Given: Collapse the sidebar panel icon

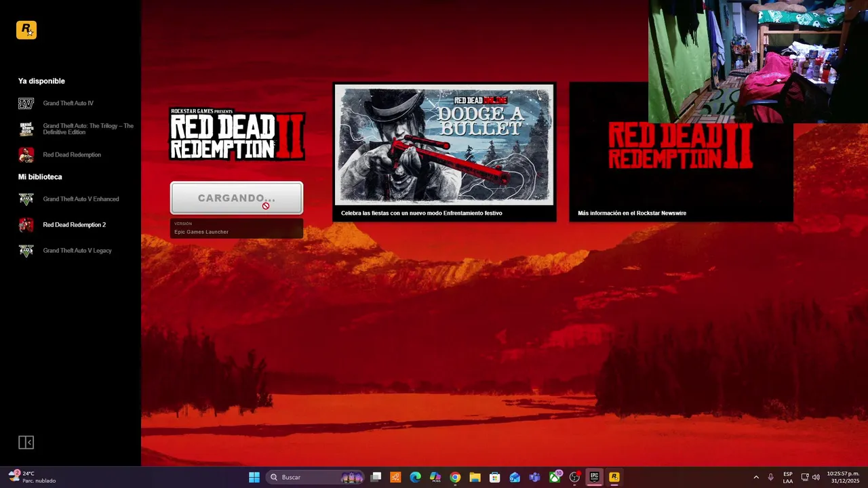Looking at the screenshot, I should (x=26, y=443).
